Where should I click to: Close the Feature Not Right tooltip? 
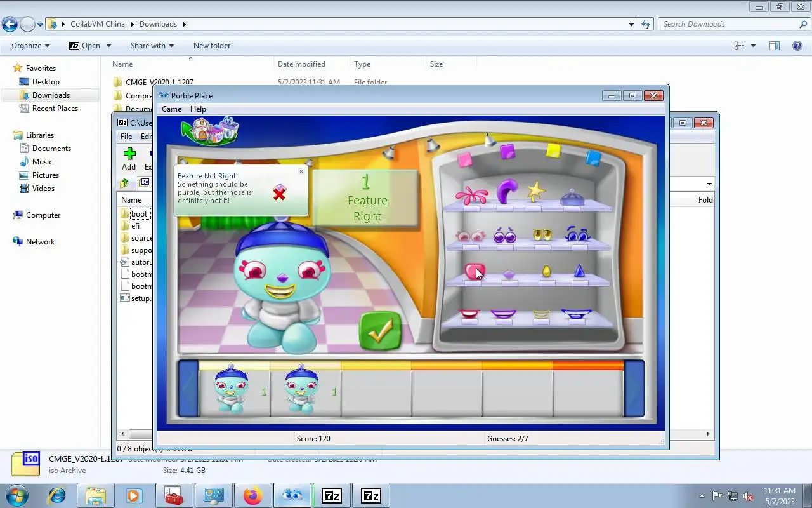(x=301, y=171)
